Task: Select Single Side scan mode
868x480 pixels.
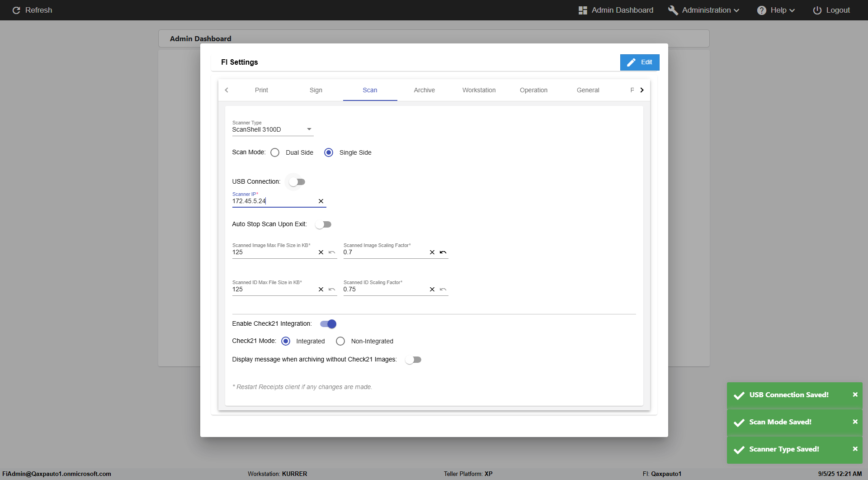Action: coord(329,152)
